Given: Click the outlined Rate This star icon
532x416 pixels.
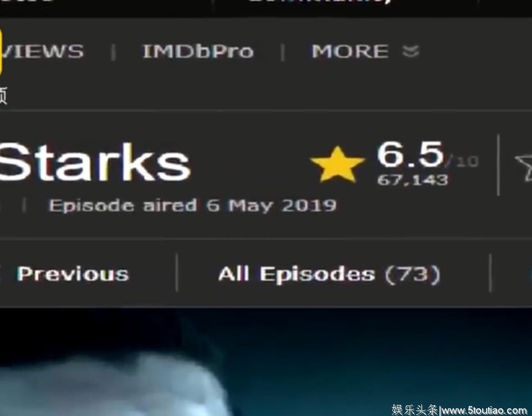Looking at the screenshot, I should (x=524, y=168).
